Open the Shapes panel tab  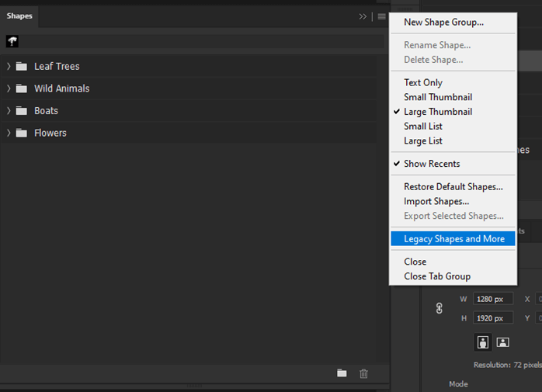coord(19,16)
